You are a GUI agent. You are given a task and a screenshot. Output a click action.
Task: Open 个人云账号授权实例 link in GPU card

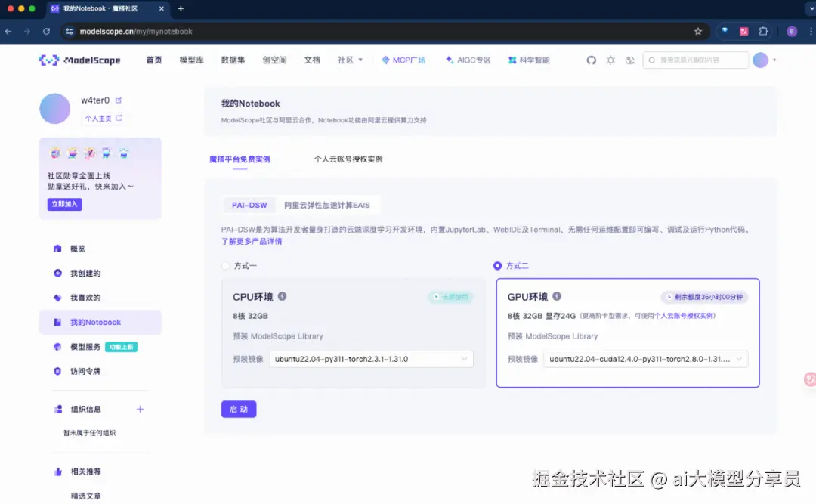[x=684, y=316]
